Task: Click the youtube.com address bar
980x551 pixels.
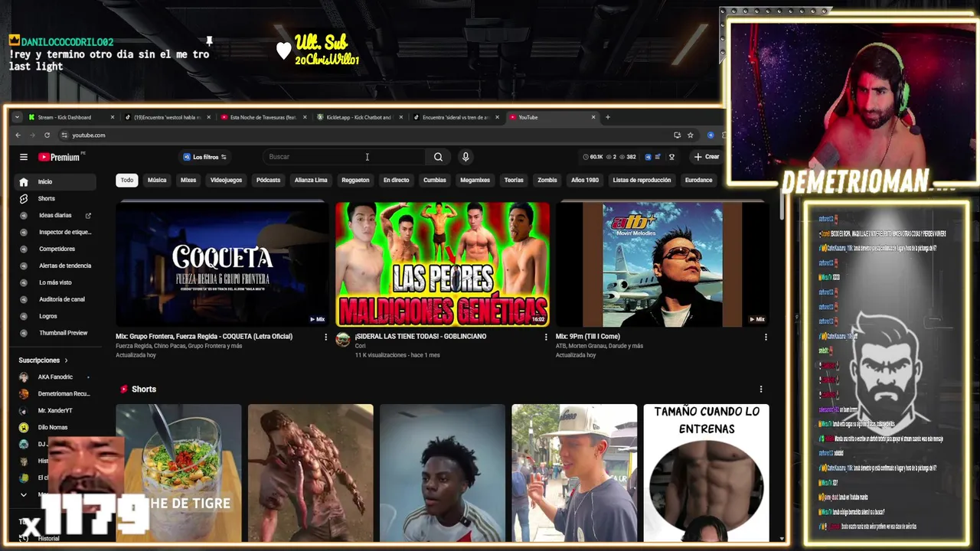Action: click(367, 135)
